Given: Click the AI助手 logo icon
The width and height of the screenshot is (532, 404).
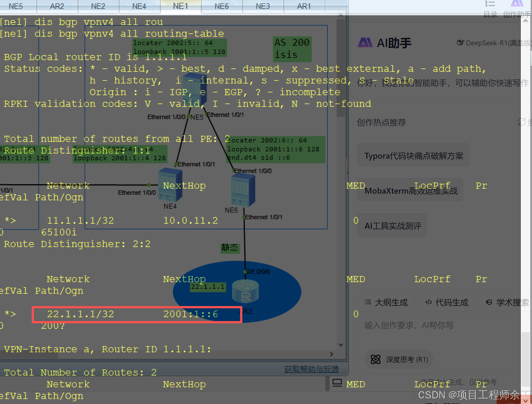Looking at the screenshot, I should 365,43.
